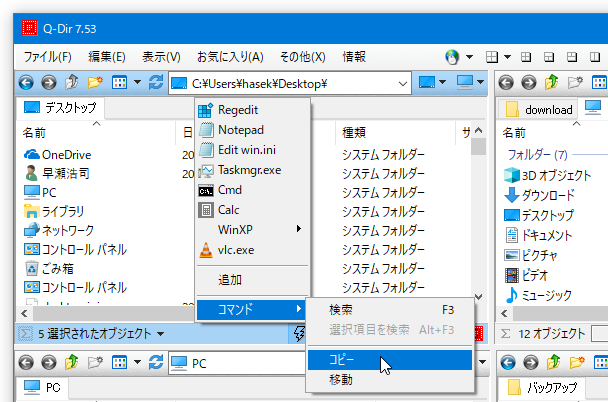Screen dimensions: 608x402
Task: Go up one folder in バックアップ pane
Action: [x=554, y=362]
